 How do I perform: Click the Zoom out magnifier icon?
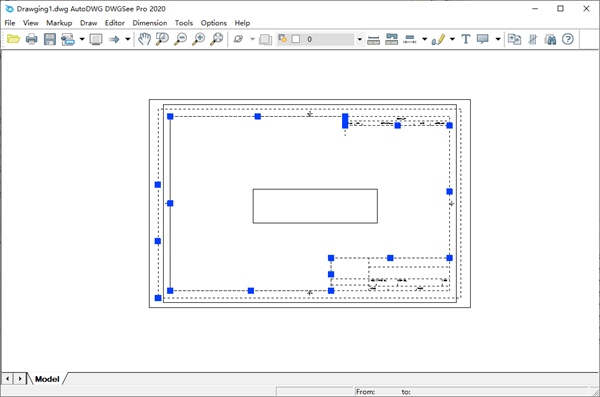pos(181,39)
